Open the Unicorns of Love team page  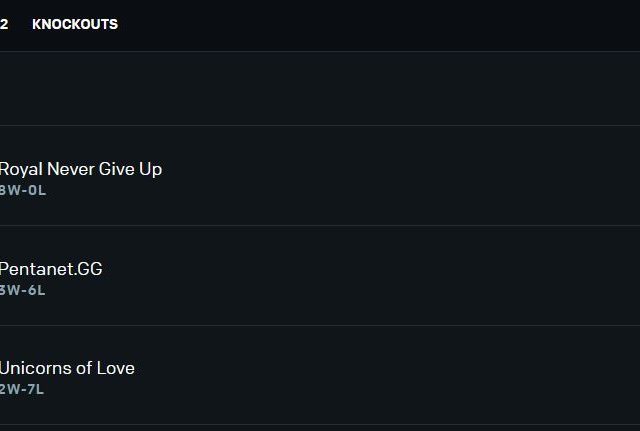pyautogui.click(x=67, y=368)
